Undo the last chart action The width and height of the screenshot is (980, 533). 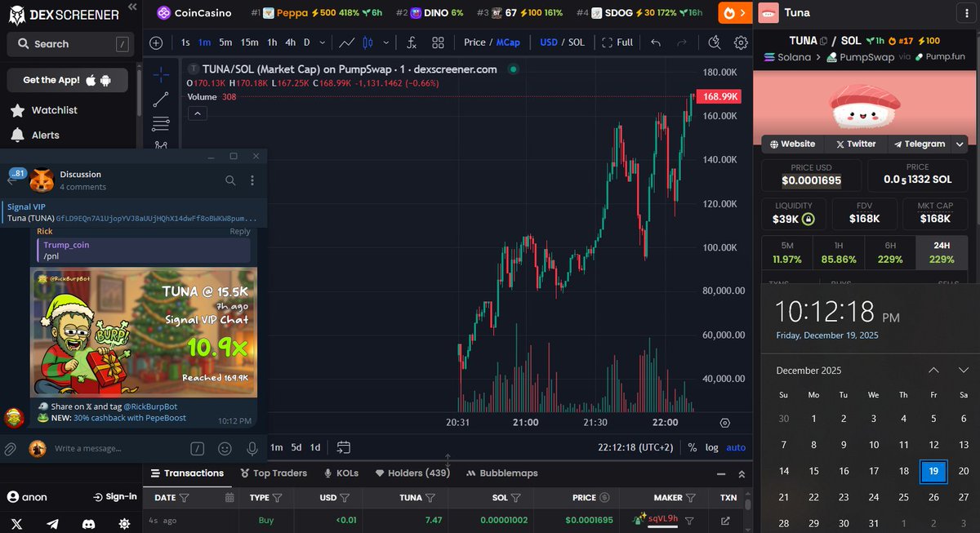[655, 42]
